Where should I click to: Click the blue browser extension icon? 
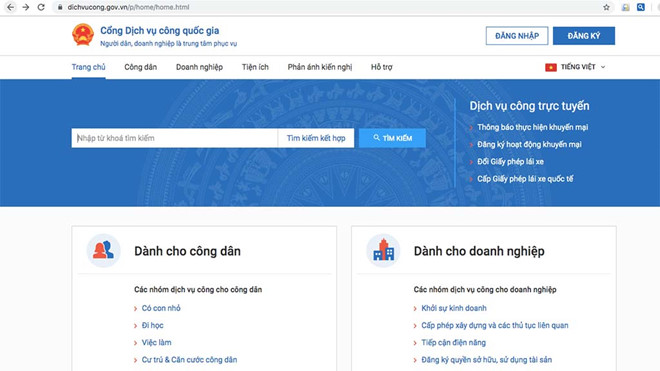tap(641, 7)
